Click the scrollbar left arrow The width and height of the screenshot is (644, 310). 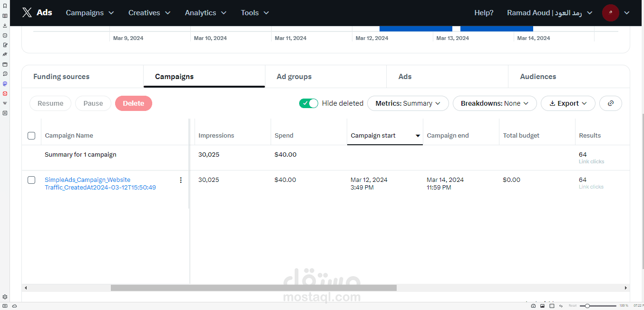[x=26, y=288]
